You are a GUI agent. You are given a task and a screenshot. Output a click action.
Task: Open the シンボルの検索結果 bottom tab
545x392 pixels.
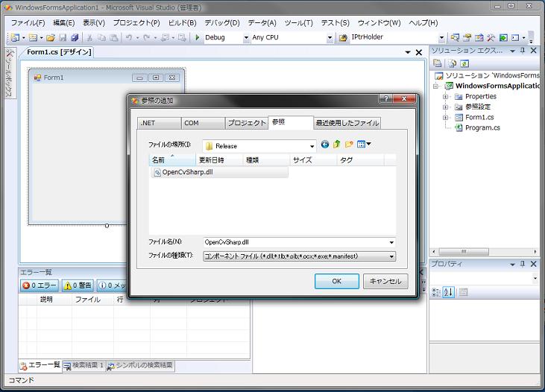(140, 366)
